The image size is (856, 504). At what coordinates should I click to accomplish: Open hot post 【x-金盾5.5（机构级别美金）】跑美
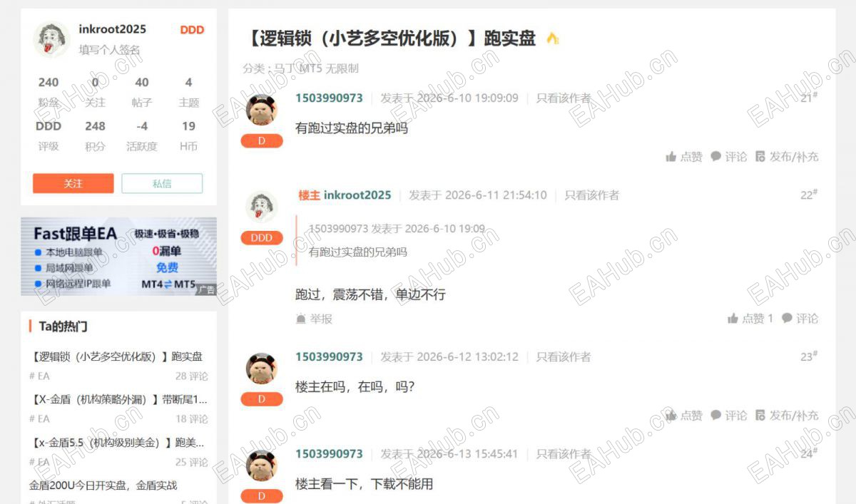pos(117,443)
